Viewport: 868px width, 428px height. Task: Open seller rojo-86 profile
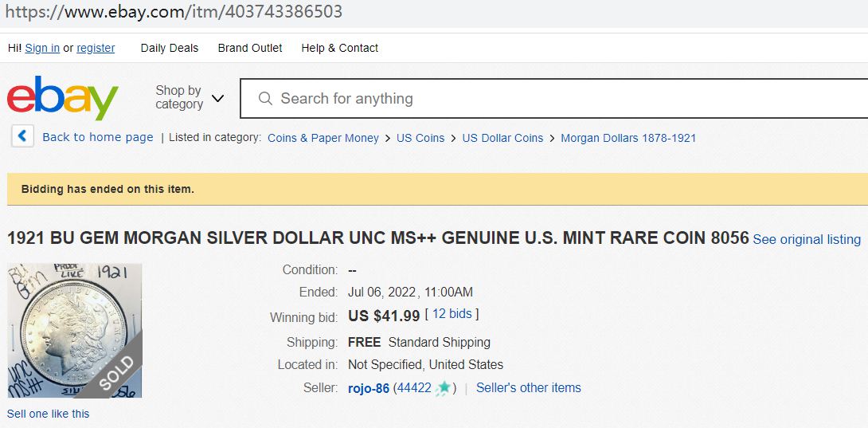(369, 388)
